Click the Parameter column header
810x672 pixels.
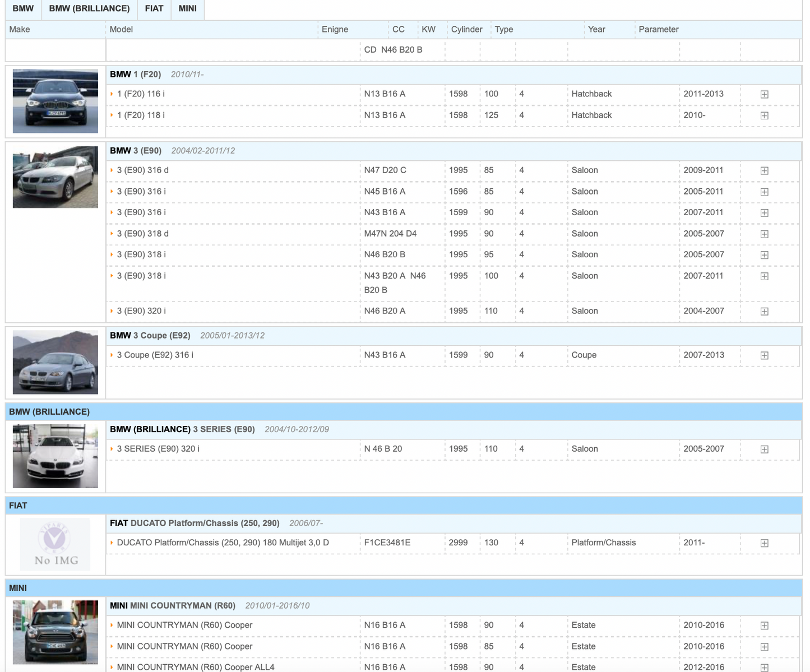click(x=659, y=29)
